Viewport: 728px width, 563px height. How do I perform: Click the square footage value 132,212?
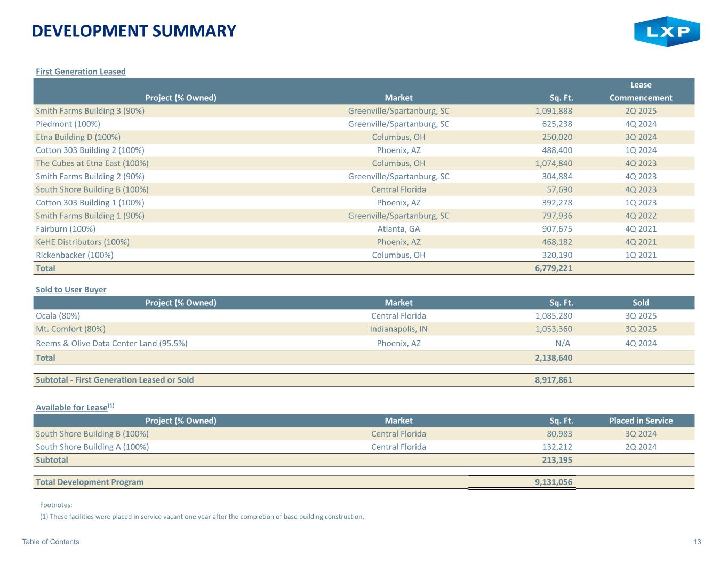pyautogui.click(x=557, y=447)
